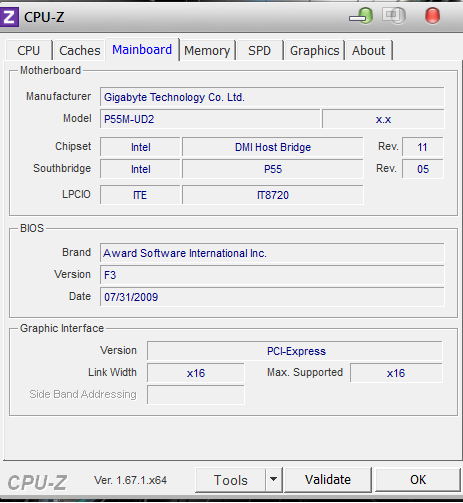The width and height of the screenshot is (463, 503).
Task: Open the Caches tab
Action: coord(80,51)
